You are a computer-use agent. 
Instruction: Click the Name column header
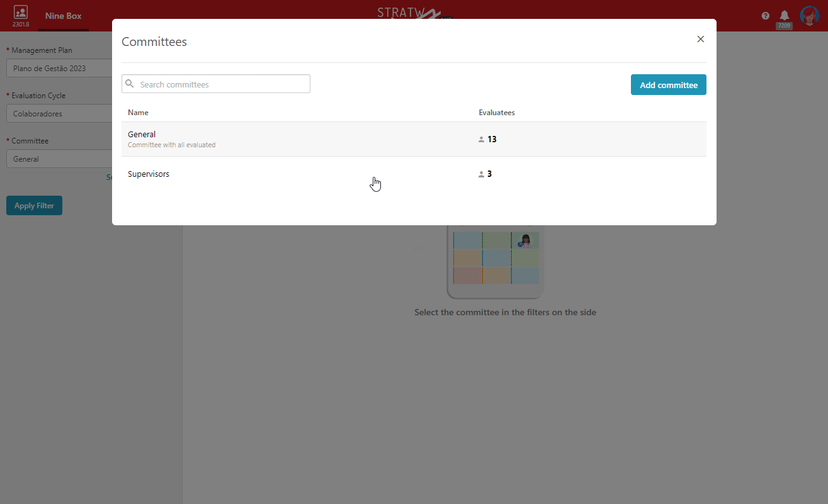click(138, 113)
